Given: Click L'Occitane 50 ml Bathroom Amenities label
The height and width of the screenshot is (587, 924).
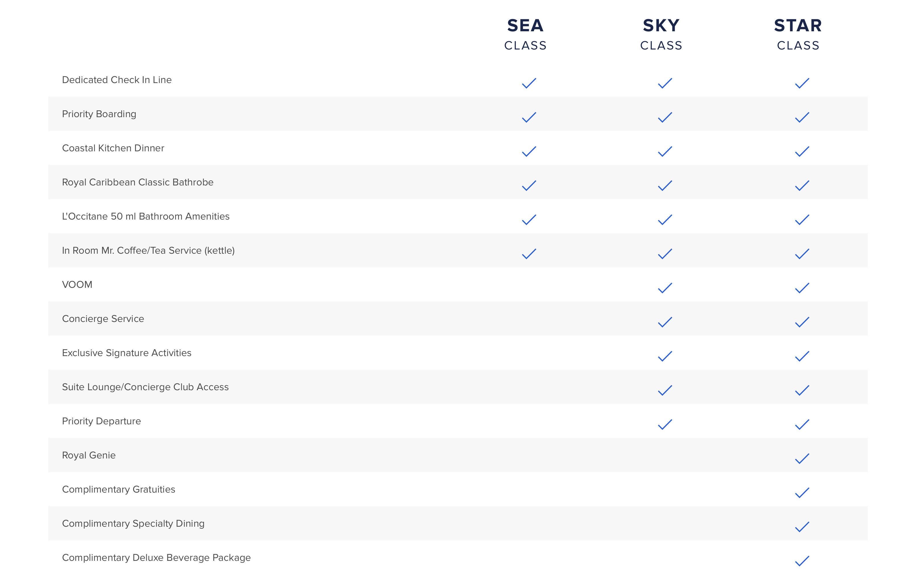Looking at the screenshot, I should 145,216.
